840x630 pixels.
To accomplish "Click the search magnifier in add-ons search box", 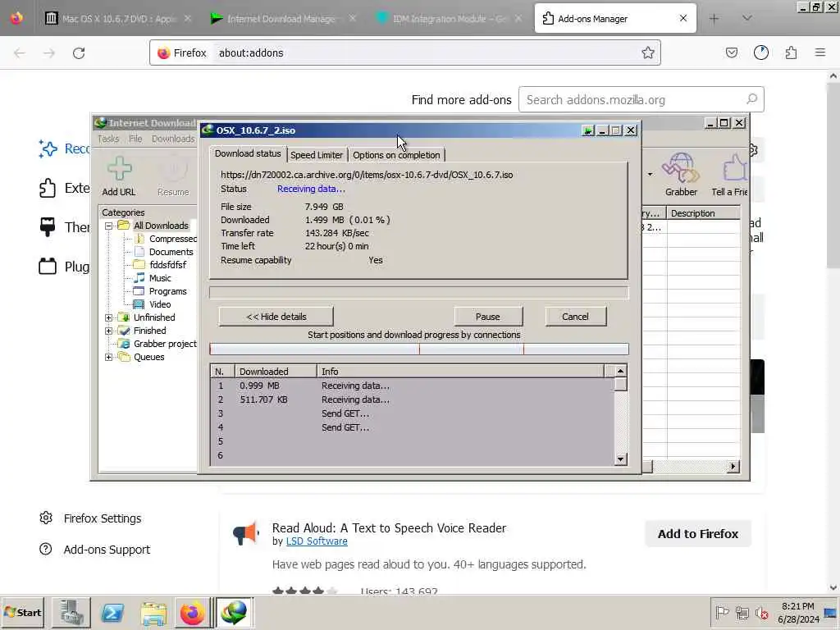I will click(x=751, y=99).
